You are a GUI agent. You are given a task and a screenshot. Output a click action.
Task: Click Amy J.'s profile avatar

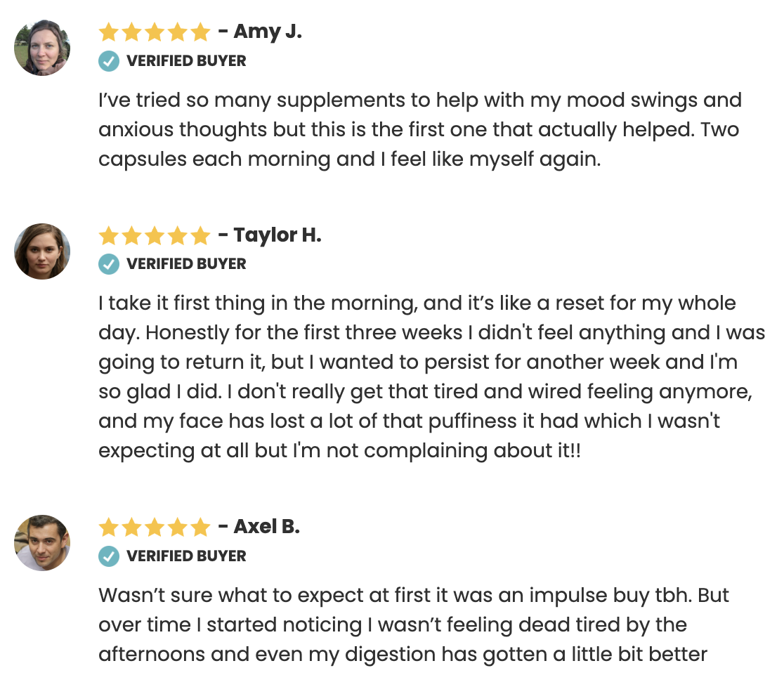[42, 48]
